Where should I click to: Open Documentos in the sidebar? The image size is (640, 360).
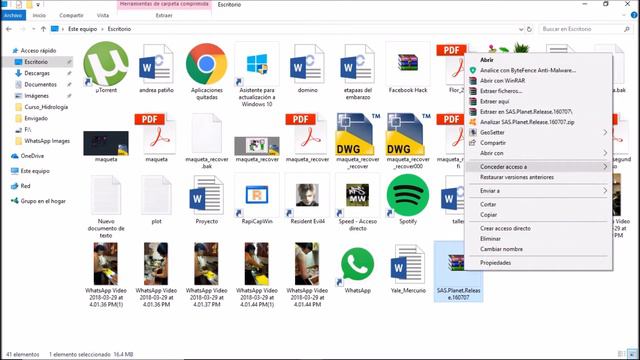point(40,84)
